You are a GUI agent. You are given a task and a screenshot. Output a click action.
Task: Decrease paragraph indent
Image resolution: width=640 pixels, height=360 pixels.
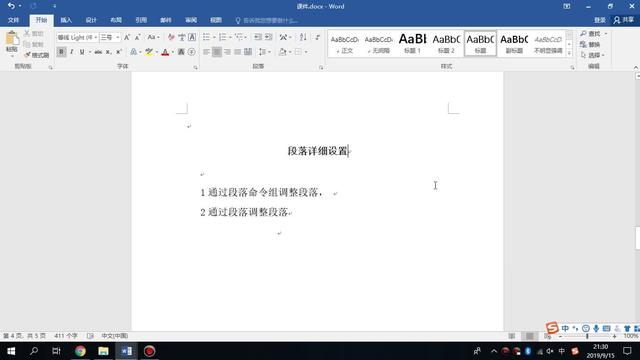(258, 38)
